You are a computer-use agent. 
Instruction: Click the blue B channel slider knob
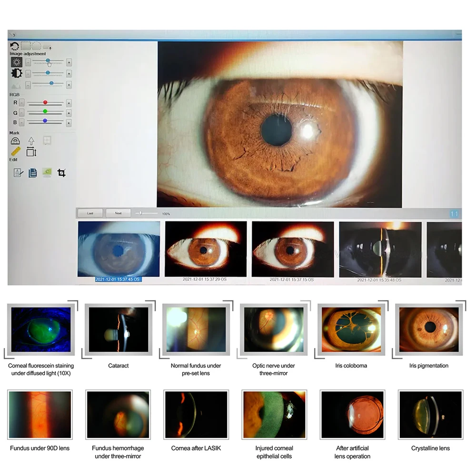point(45,121)
